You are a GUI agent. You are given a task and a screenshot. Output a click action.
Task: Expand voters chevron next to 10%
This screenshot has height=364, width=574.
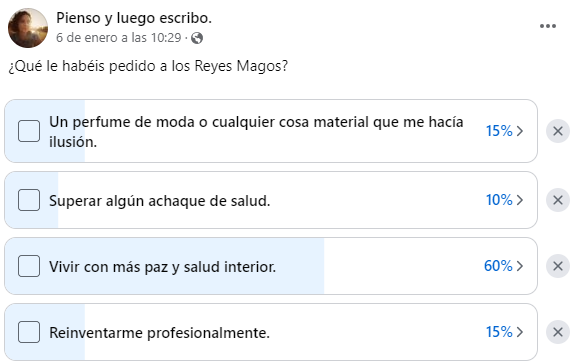520,200
